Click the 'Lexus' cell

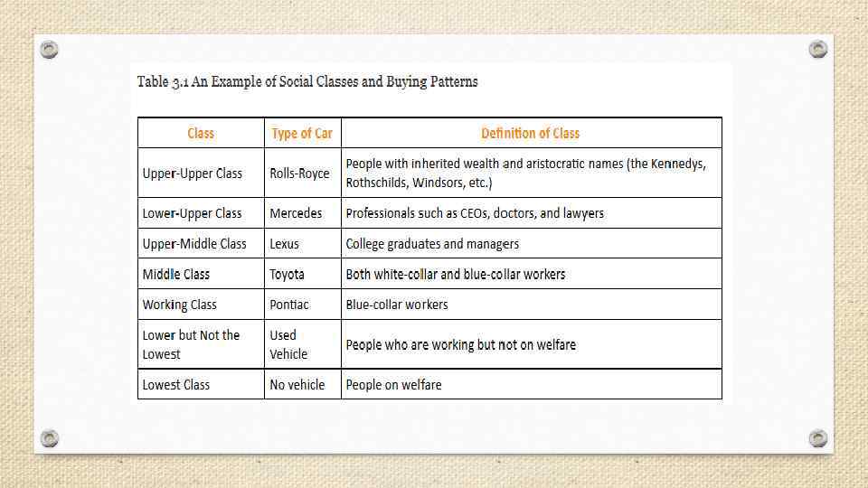(x=284, y=244)
